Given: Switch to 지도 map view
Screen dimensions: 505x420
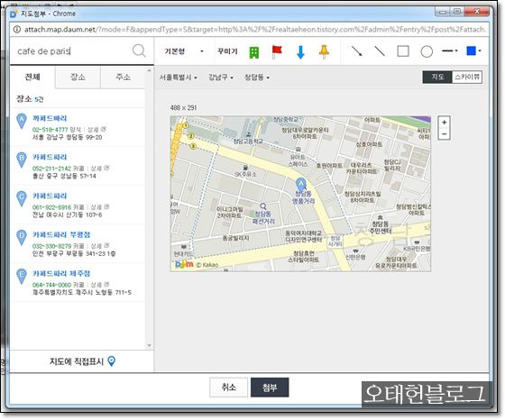Looking at the screenshot, I should (x=437, y=77).
